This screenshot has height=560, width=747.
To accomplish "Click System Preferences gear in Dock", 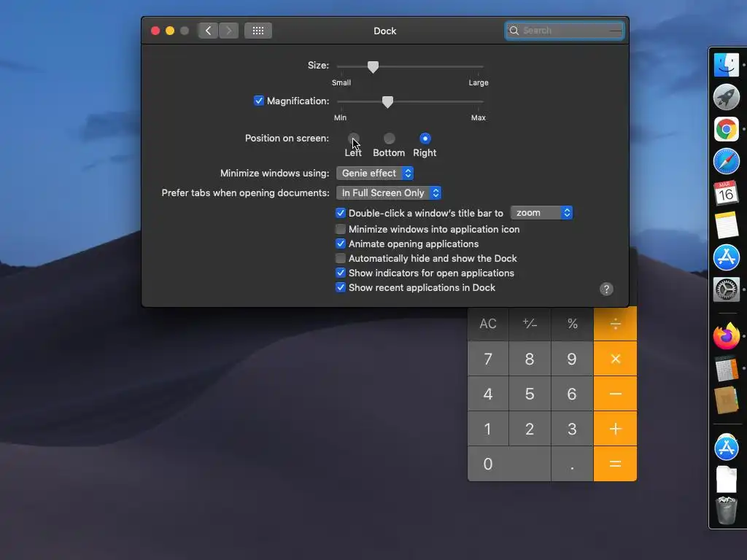I will tap(726, 289).
